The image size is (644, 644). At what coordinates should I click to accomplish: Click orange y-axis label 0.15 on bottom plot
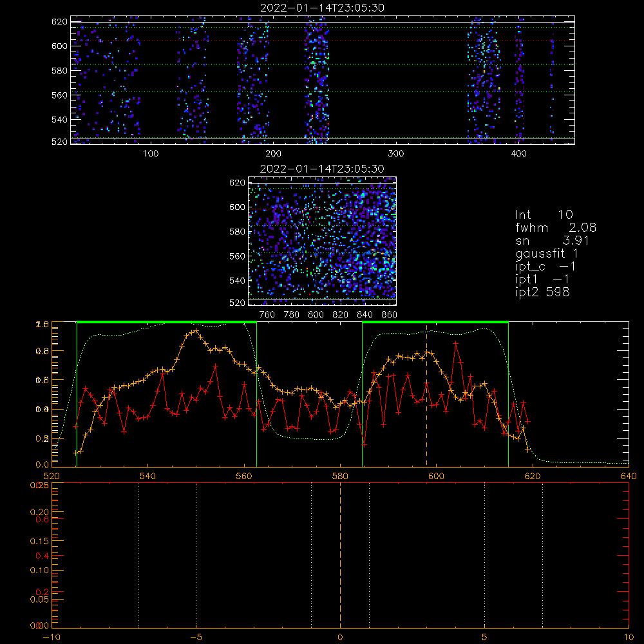tap(39, 542)
